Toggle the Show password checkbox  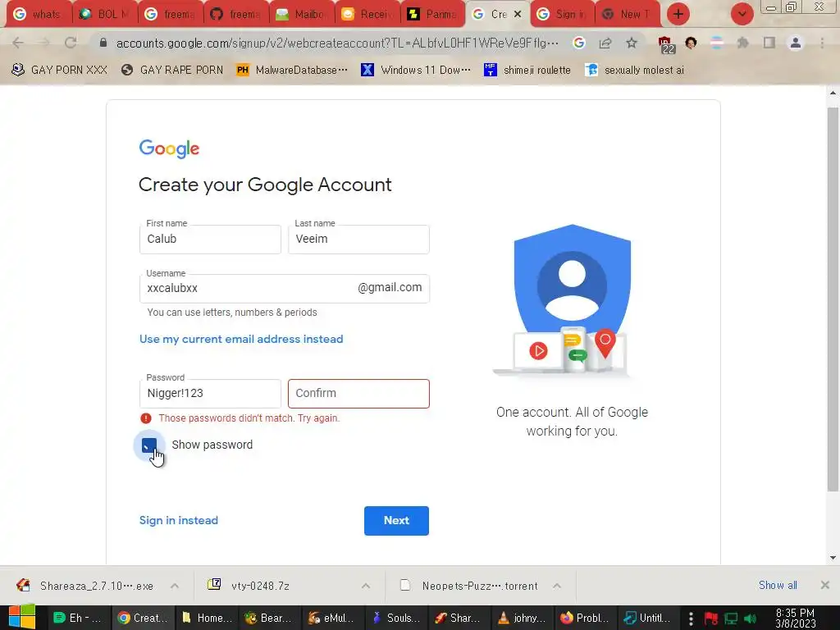[x=149, y=445]
